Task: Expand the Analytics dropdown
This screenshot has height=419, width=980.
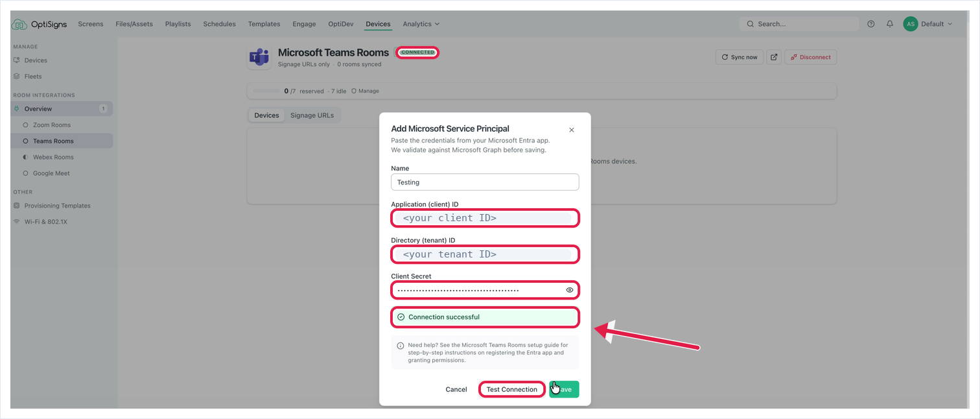Action: [421, 24]
